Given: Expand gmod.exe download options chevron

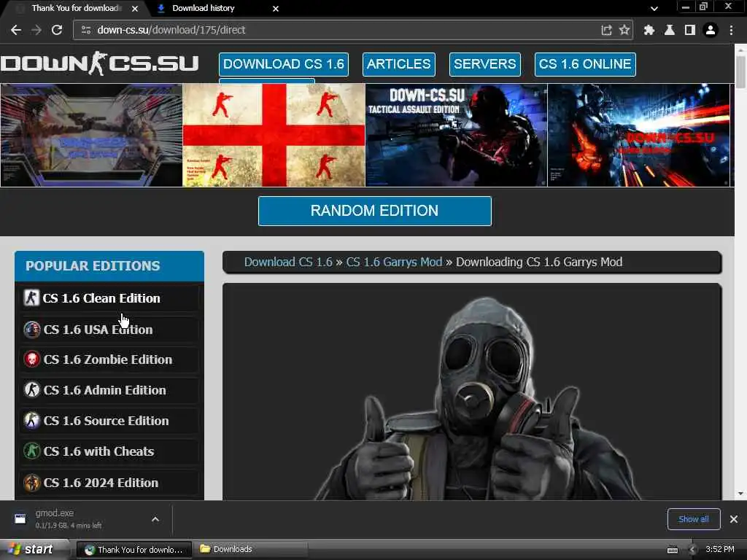Looking at the screenshot, I should pos(155,519).
